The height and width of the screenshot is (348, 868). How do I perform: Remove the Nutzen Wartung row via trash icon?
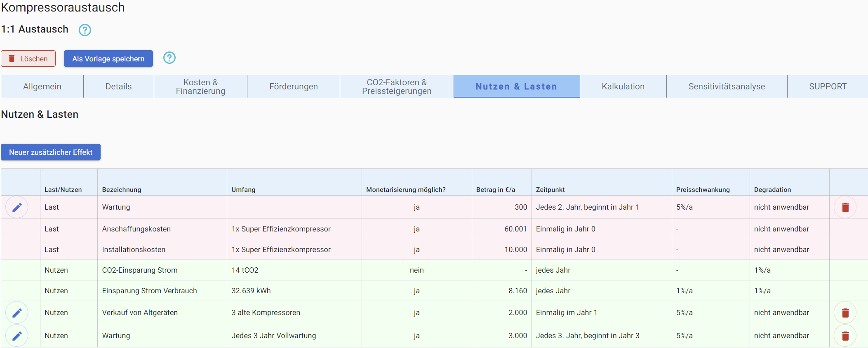pos(845,336)
